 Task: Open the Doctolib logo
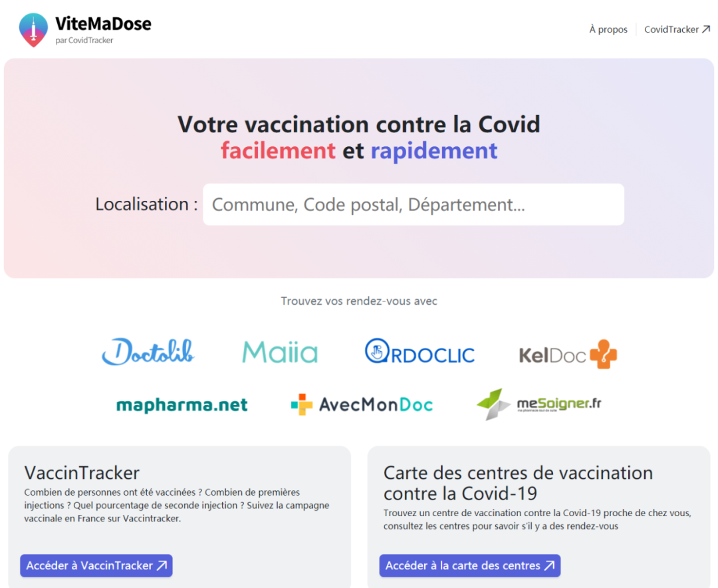(x=148, y=352)
